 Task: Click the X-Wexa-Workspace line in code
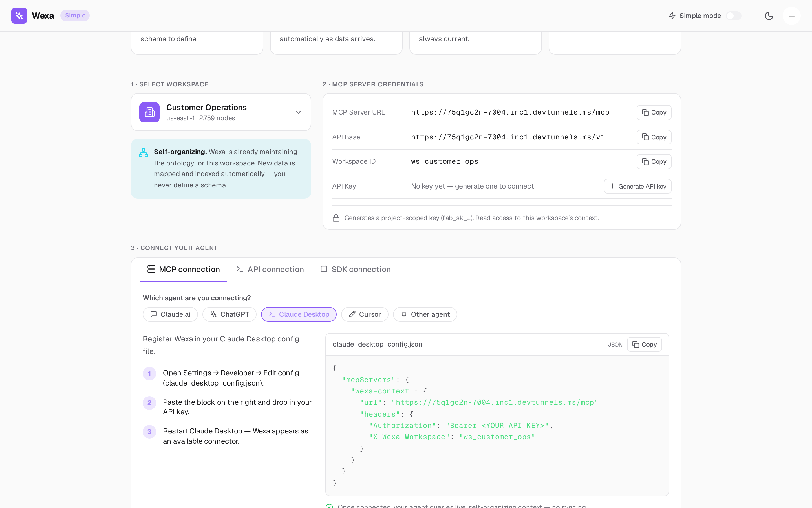point(452,437)
